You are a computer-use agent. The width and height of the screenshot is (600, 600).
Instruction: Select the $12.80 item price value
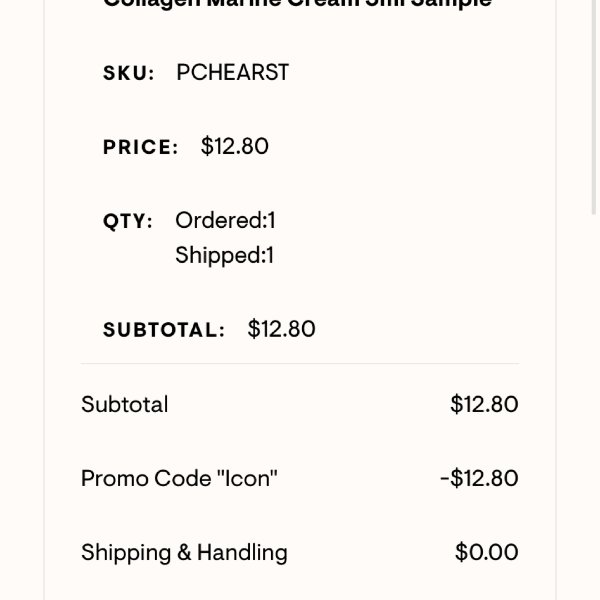click(235, 146)
